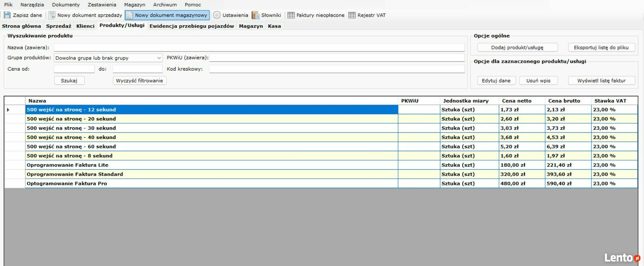The height and width of the screenshot is (266, 644).
Task: Switch to the Klienci tab
Action: 85,26
